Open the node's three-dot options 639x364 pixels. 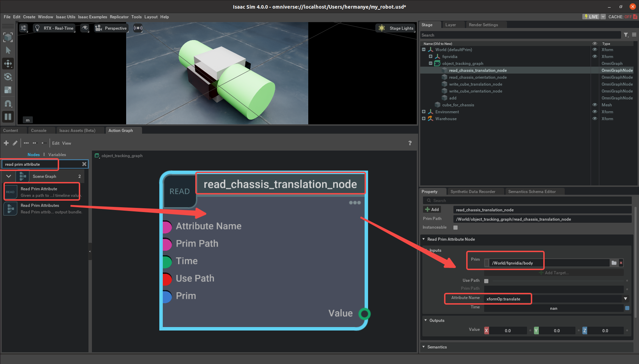tap(355, 203)
